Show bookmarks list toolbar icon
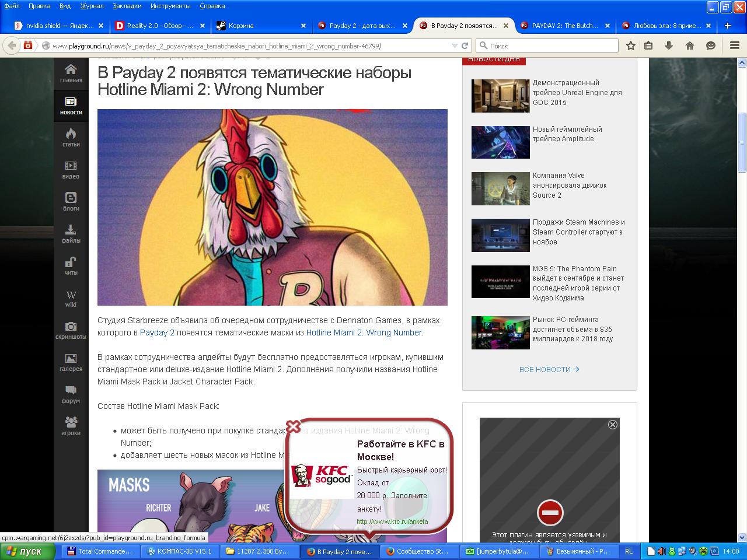 click(x=648, y=45)
